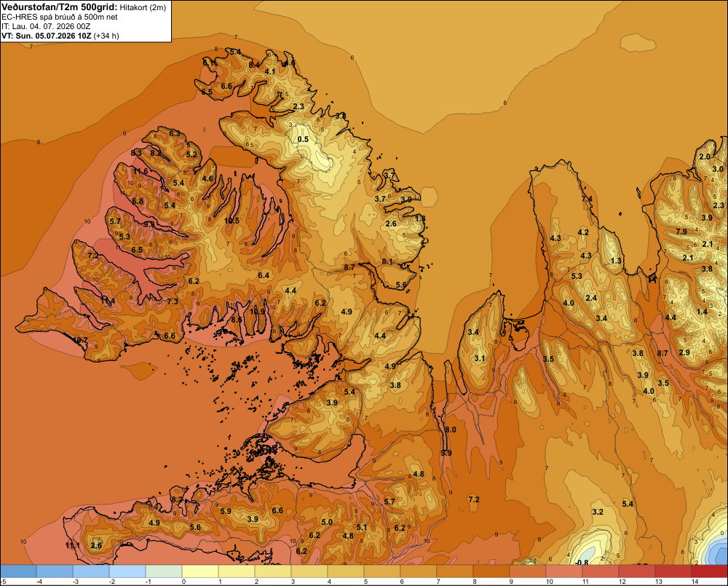Click the temperature value '5.0' on the map
Image resolution: width=728 pixels, height=586 pixels.
point(327,522)
